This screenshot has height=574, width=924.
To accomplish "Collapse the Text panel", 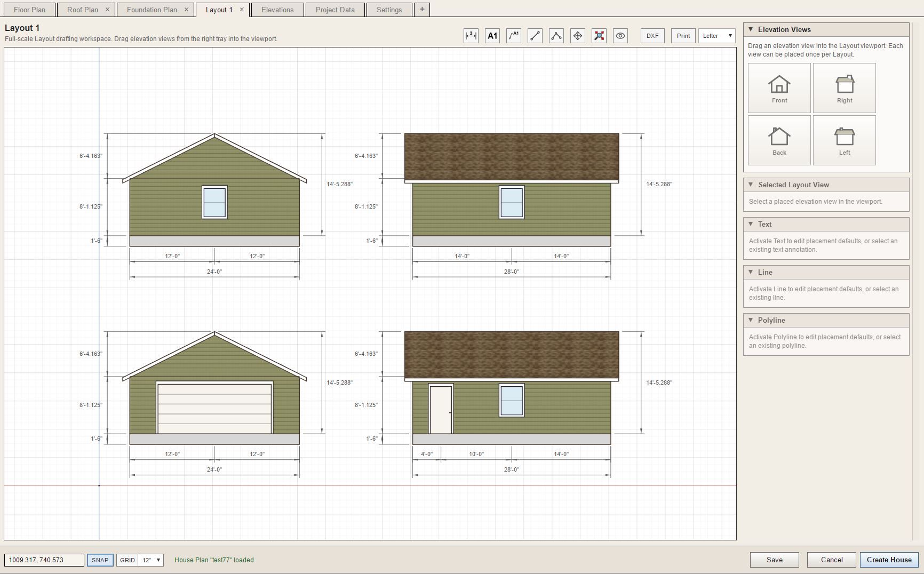I will (x=751, y=224).
